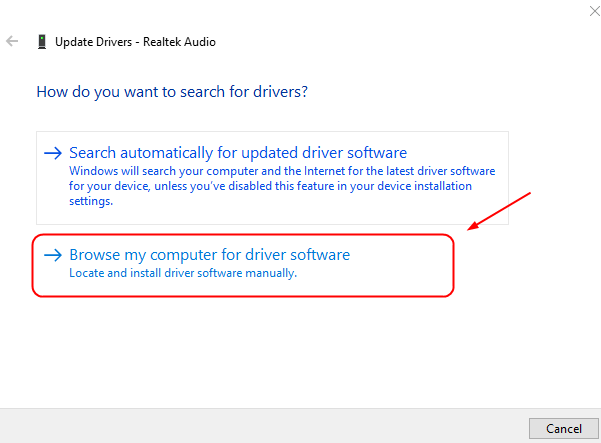Click the Realtek Audio device icon
This screenshot has width=601, height=443.
pyautogui.click(x=40, y=42)
